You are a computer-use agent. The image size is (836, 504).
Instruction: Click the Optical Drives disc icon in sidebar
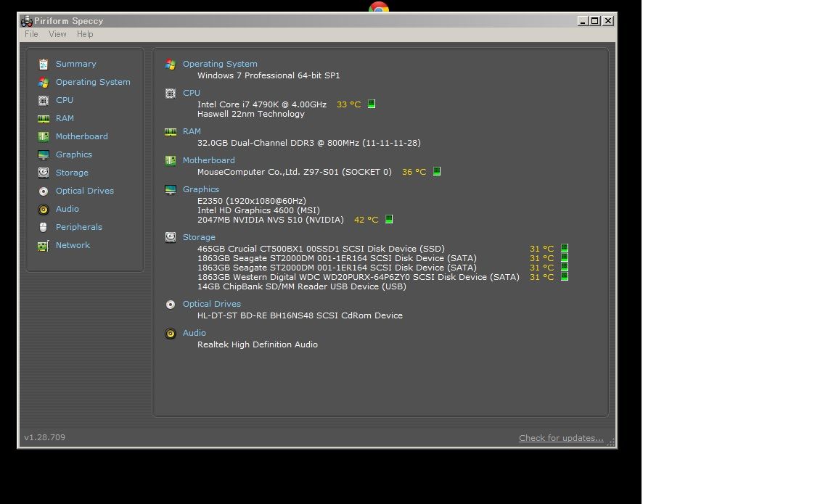pos(44,191)
